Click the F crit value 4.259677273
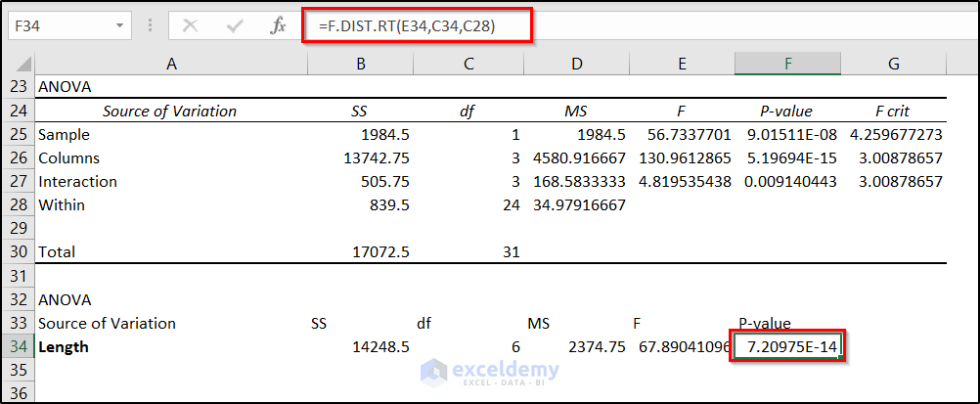Screen dimensions: 980x404 pos(896,134)
